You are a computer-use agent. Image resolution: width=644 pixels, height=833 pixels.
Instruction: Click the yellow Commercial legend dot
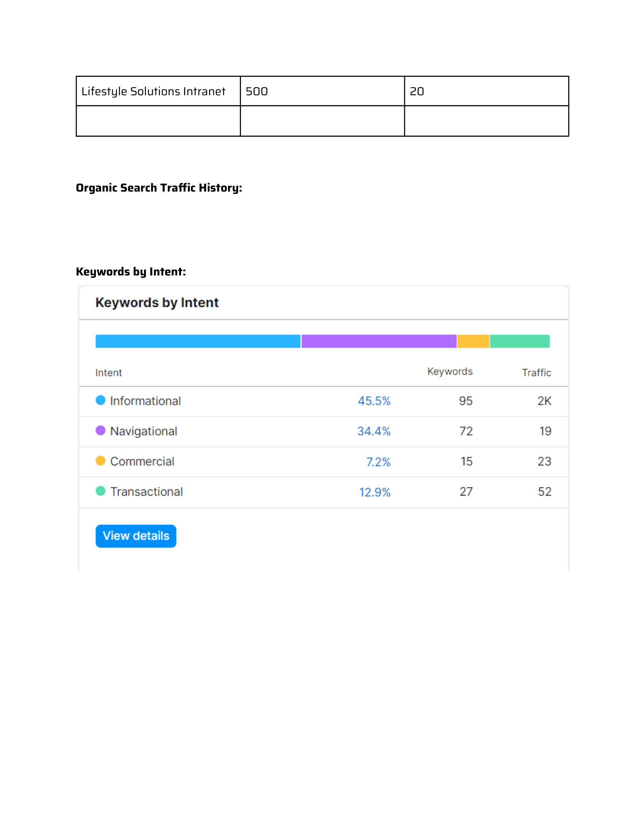pyautogui.click(x=100, y=461)
